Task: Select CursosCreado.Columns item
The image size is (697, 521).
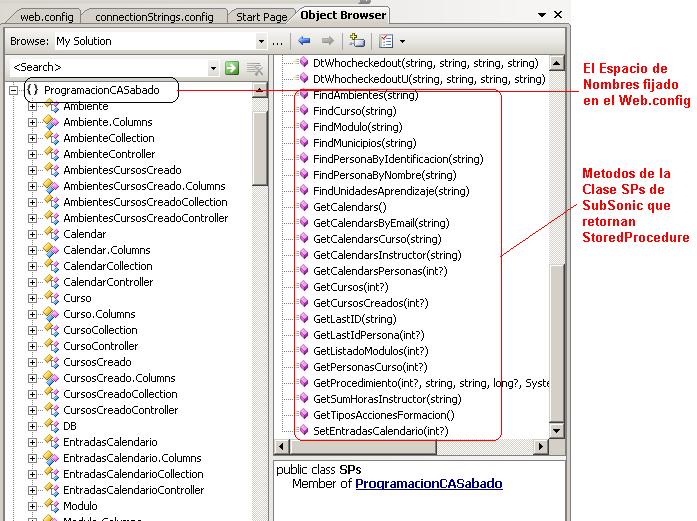Action: coord(119,378)
